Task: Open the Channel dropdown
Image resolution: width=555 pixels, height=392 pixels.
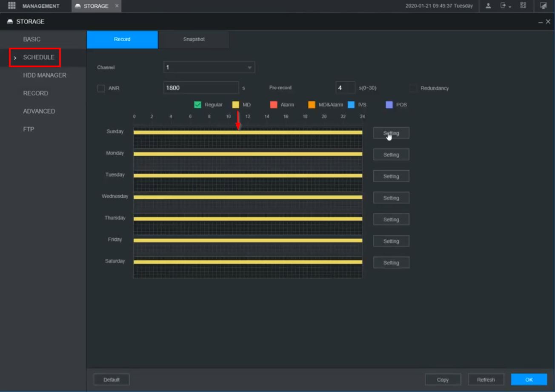Action: coord(209,67)
